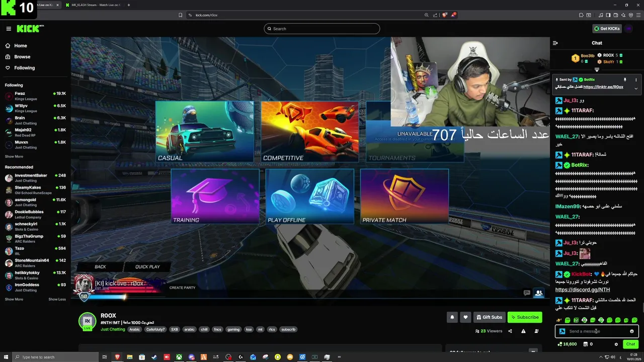The width and height of the screenshot is (644, 362).
Task: Expand the pinned message chevron
Action: [636, 88]
